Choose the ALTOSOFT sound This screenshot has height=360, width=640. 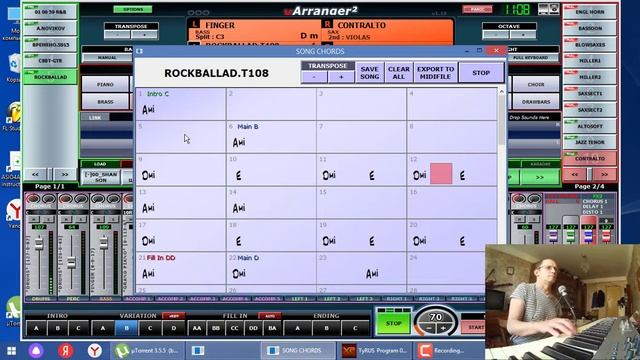coord(590,126)
